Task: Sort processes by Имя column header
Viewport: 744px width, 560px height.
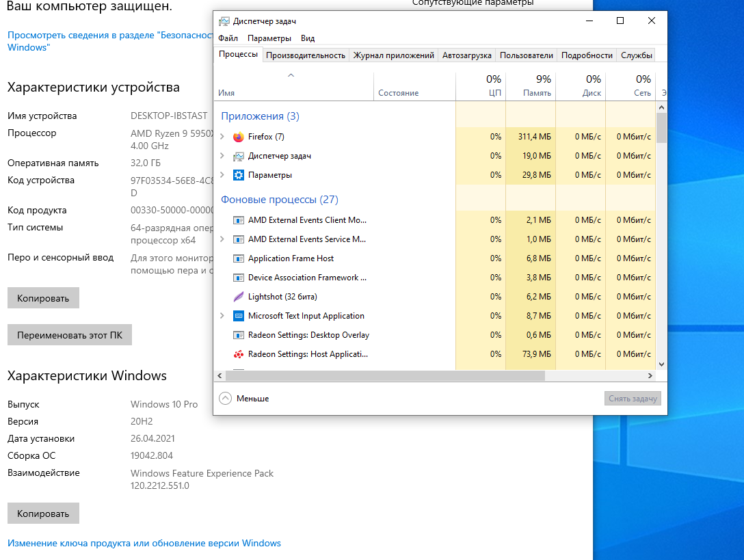Action: [294, 86]
